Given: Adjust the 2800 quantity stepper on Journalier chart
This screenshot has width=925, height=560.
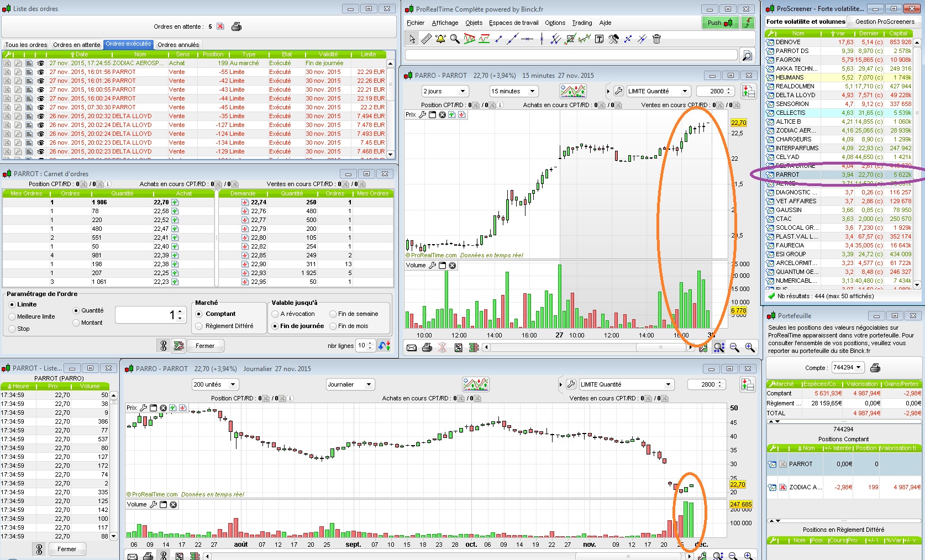Looking at the screenshot, I should (719, 384).
